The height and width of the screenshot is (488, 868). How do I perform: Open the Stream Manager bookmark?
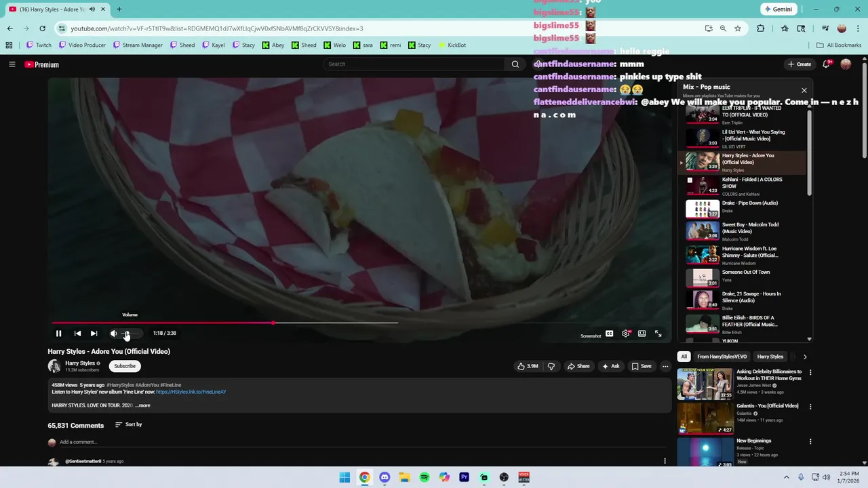click(x=138, y=45)
